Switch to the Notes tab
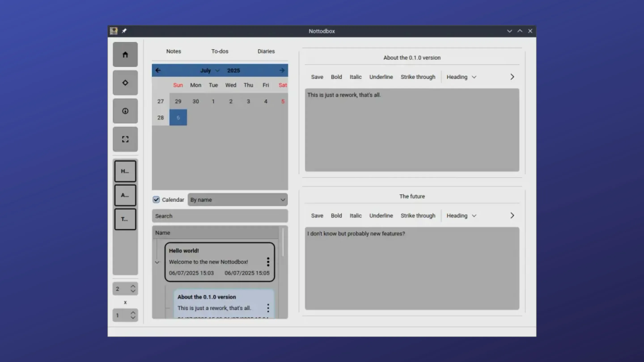Screen dimensions: 644x362 point(174,51)
